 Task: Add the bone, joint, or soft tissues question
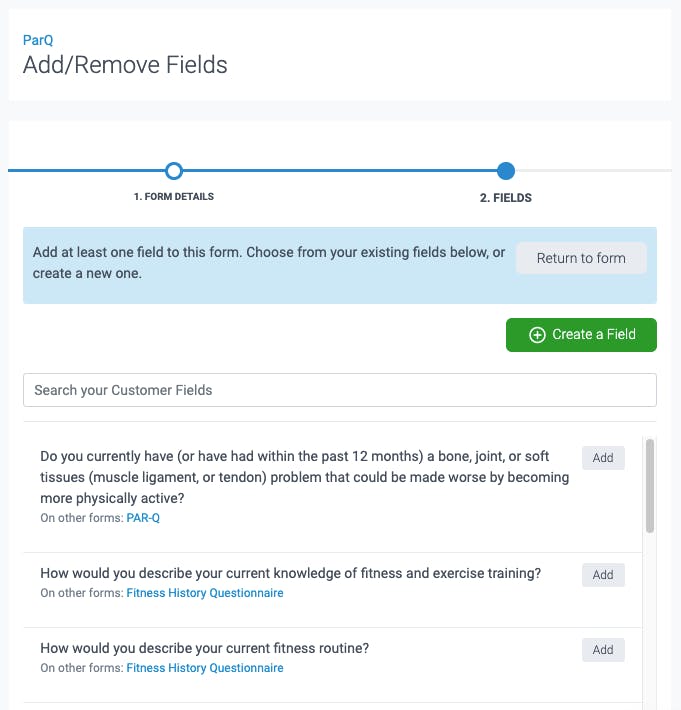603,458
